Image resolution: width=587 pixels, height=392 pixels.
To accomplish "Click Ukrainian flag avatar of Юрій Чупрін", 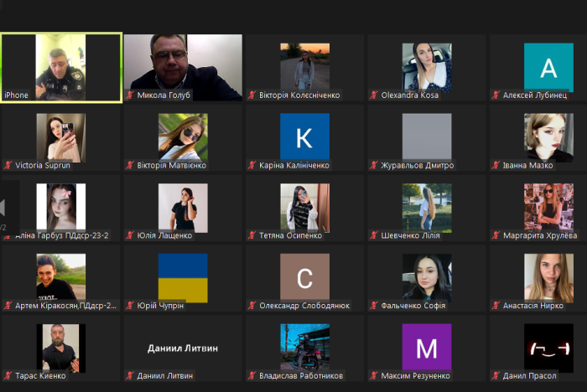I will 183,277.
